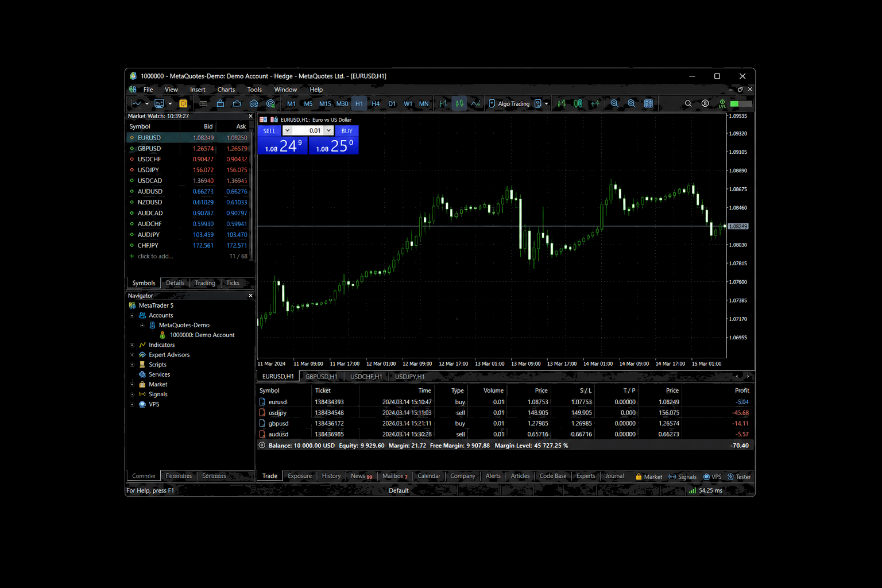This screenshot has height=588, width=882.
Task: Switch to the History tab
Action: tap(331, 476)
